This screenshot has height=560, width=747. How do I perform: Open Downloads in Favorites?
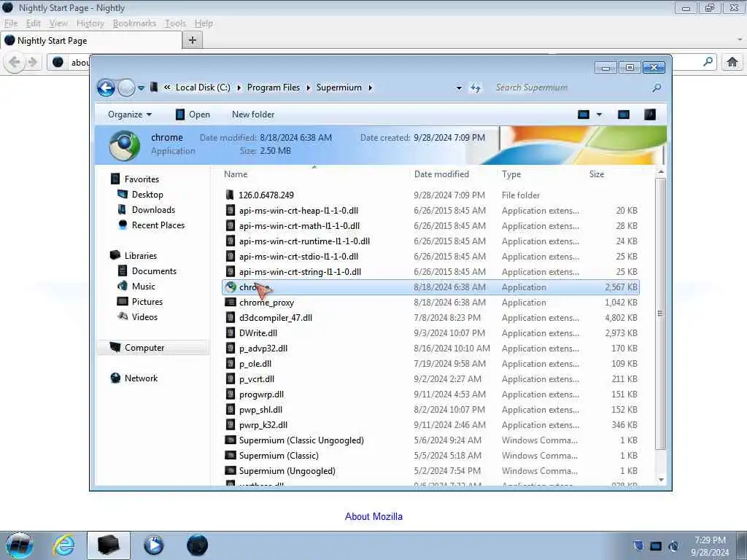153,209
